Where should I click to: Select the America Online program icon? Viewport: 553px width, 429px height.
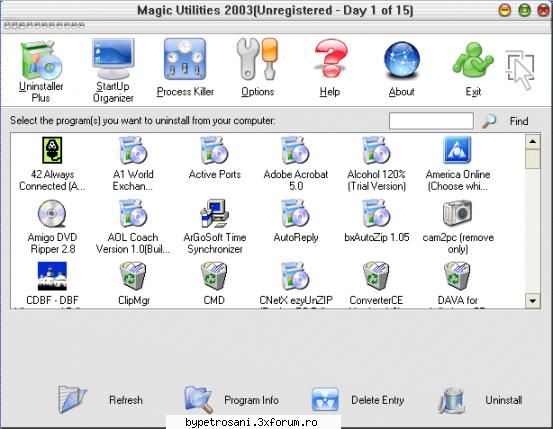[x=457, y=150]
